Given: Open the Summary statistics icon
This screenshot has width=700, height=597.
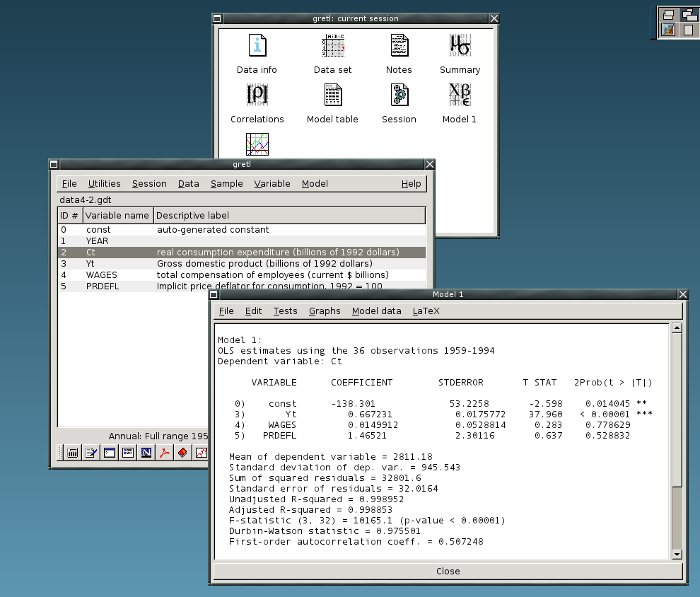Looking at the screenshot, I should pyautogui.click(x=460, y=46).
